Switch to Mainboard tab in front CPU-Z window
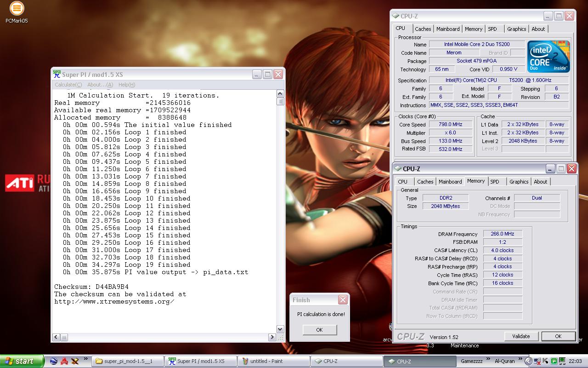Screen dimensions: 588x368 (x=450, y=182)
